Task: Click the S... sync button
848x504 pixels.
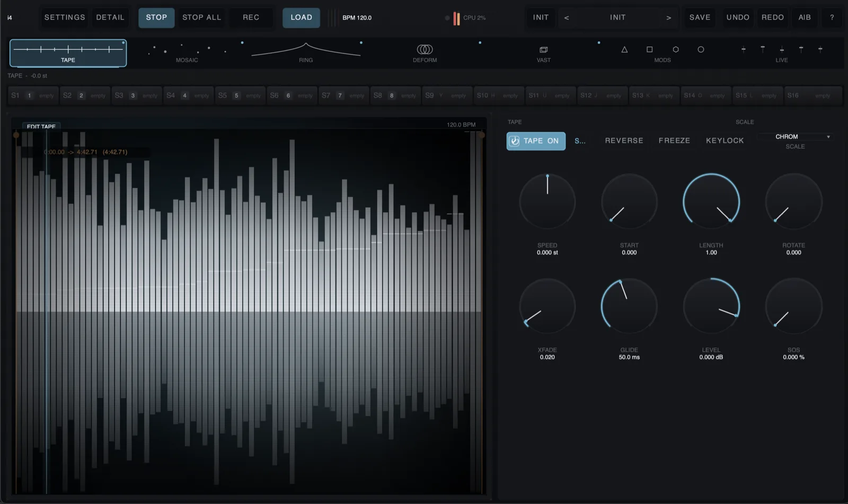Action: click(580, 141)
